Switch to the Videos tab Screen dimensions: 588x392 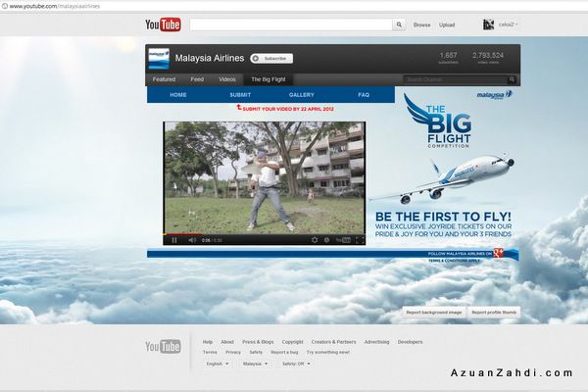click(x=227, y=79)
